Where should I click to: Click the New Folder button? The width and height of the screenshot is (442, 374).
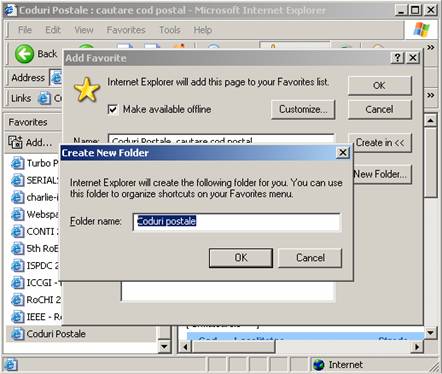(382, 174)
